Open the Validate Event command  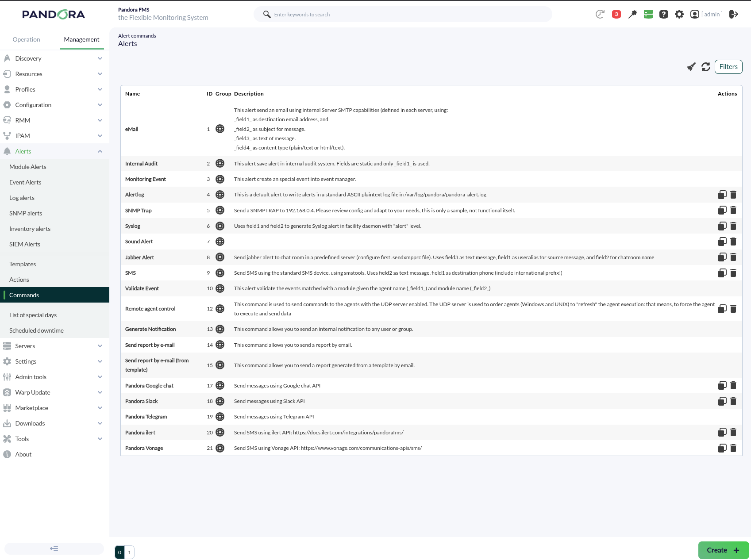click(142, 288)
